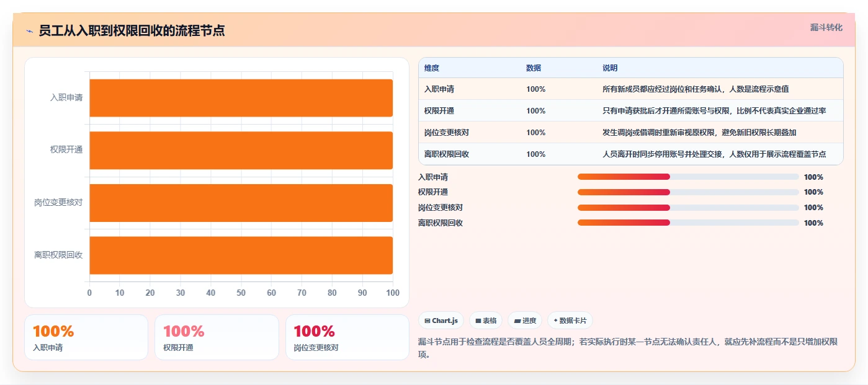Select the Chart.js chip
Image resolution: width=868 pixels, height=385 pixels.
[441, 321]
